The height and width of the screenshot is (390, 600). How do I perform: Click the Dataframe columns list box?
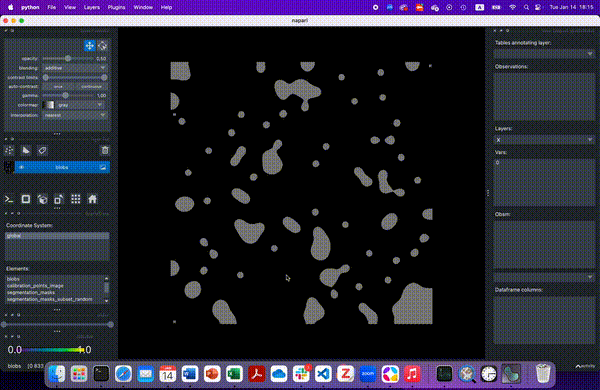click(x=544, y=320)
